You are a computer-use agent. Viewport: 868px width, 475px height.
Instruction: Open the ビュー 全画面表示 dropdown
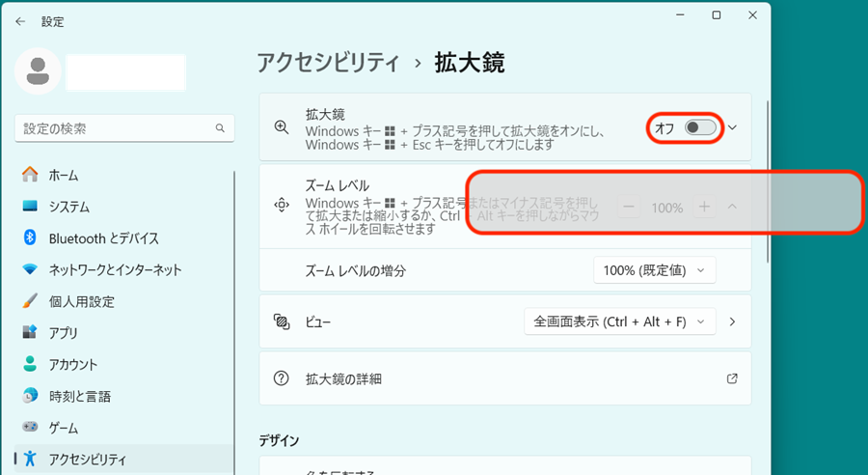(x=619, y=321)
